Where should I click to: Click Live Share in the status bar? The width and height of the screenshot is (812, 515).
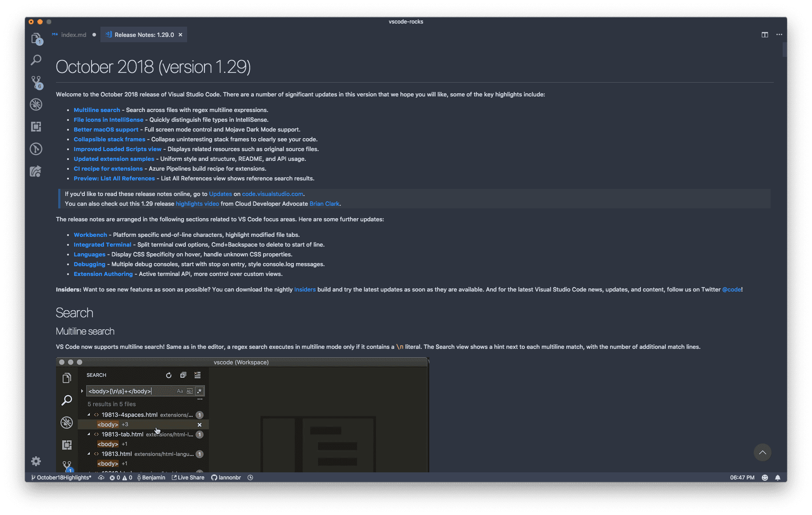188,478
